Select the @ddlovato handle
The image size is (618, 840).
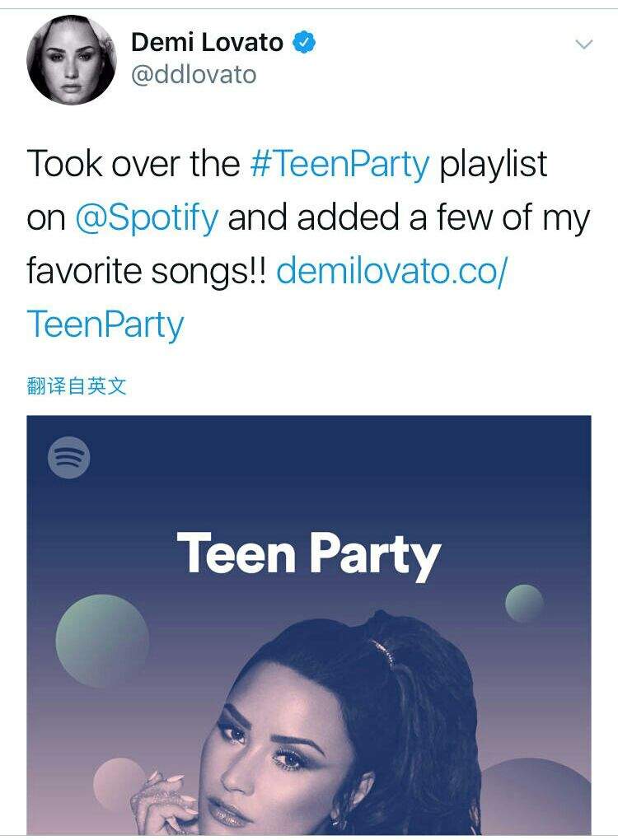194,74
